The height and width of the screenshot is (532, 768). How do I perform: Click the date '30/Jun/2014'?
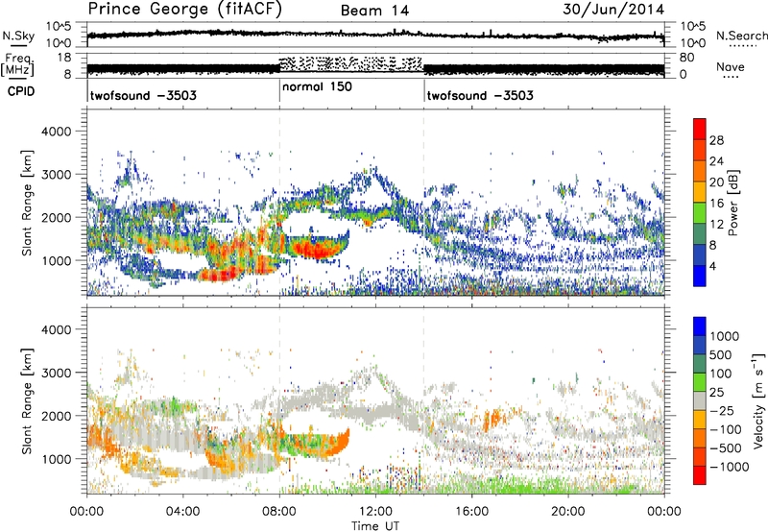(x=613, y=10)
